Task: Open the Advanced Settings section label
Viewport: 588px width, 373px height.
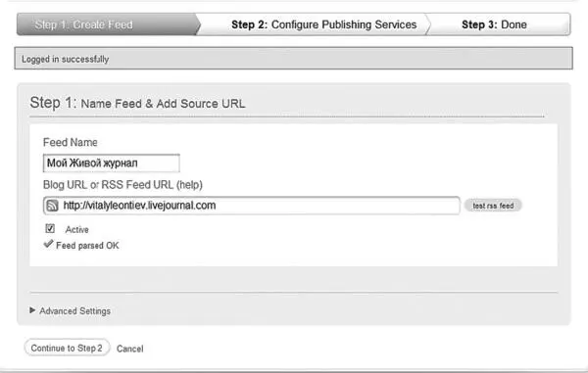Action: pyautogui.click(x=75, y=311)
